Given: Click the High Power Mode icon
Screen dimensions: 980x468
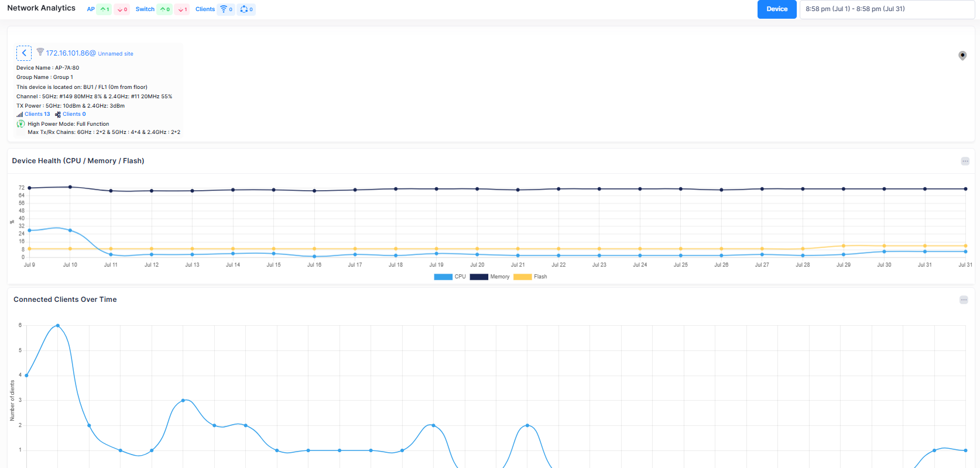Looking at the screenshot, I should pos(20,124).
